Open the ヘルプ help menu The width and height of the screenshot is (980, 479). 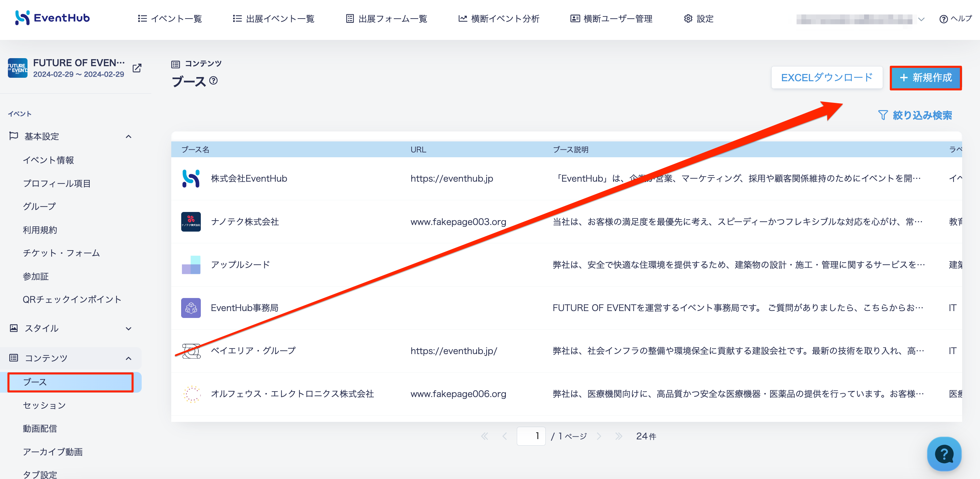955,19
